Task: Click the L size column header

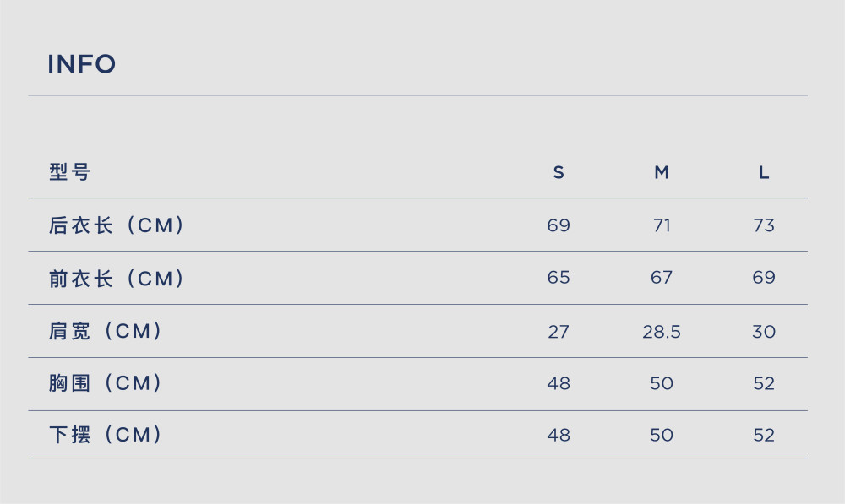Action: pos(764,172)
